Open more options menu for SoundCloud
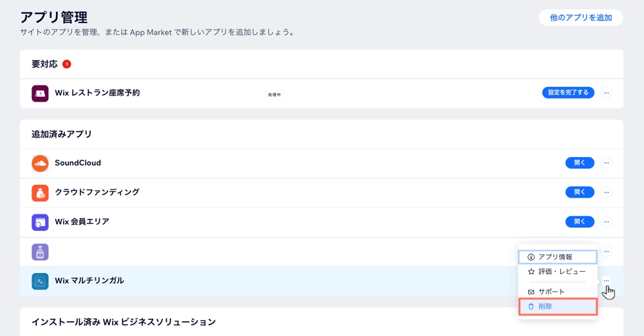The width and height of the screenshot is (644, 336). point(606,163)
